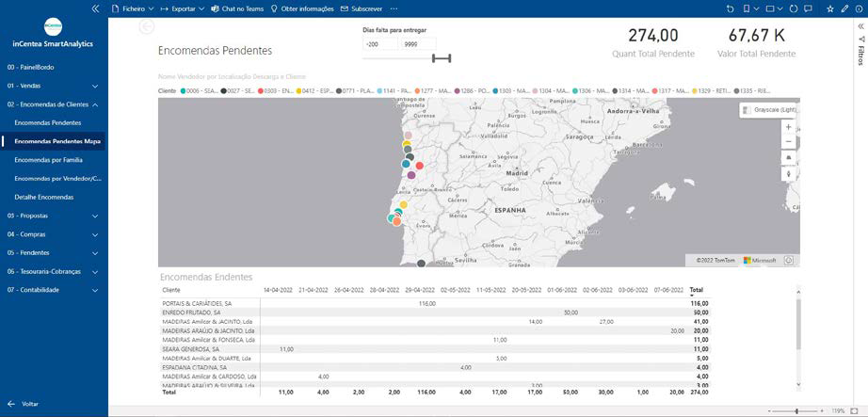868x417 pixels.
Task: Open Encomendas por Família page
Action: [x=48, y=160]
